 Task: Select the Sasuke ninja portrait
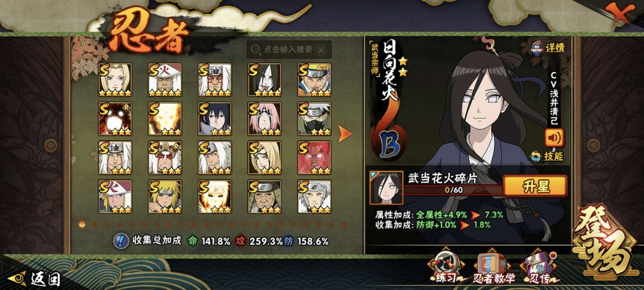pyautogui.click(x=215, y=119)
